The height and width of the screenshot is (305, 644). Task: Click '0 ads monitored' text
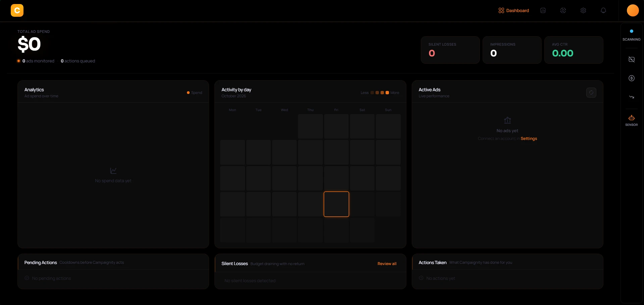point(38,61)
